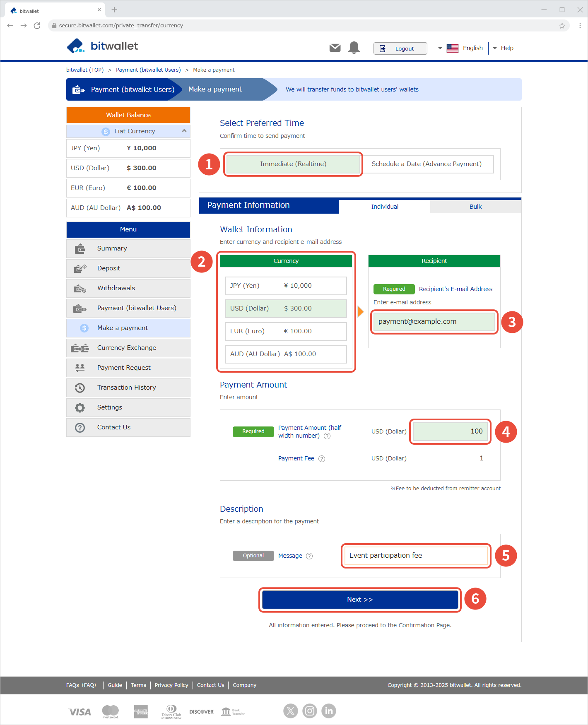Open Withdrawals from the side menu
This screenshot has height=725, width=588.
tap(128, 288)
